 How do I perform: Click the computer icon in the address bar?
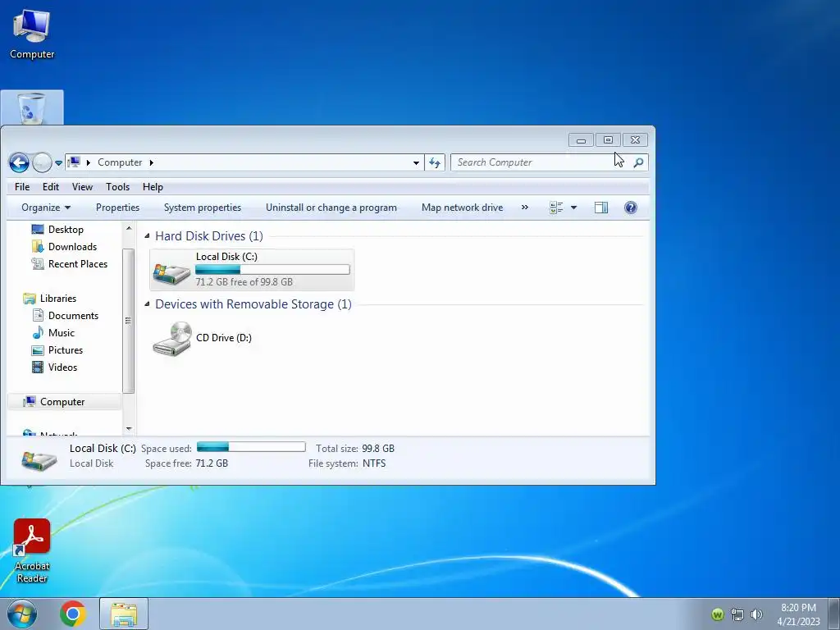74,162
